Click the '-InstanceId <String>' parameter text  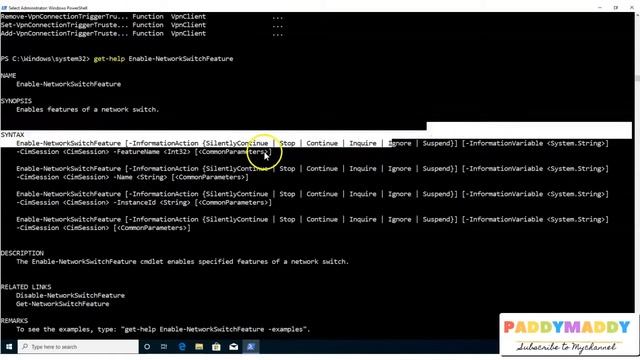click(152, 202)
